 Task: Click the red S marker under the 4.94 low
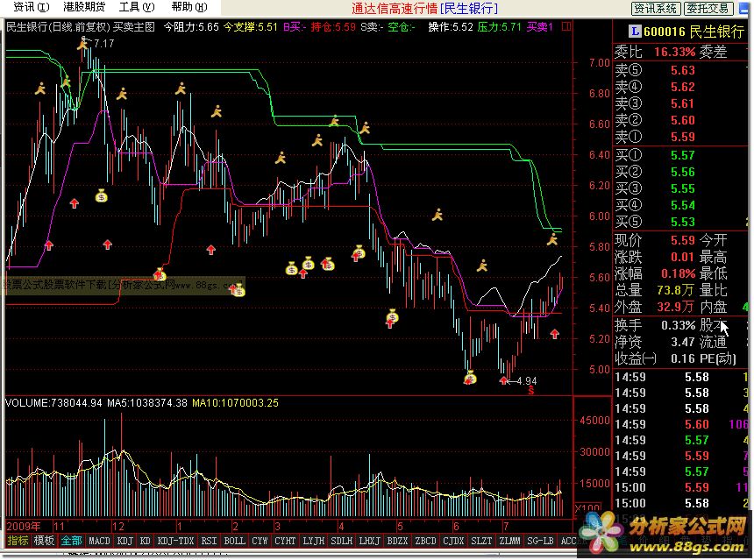click(531, 391)
